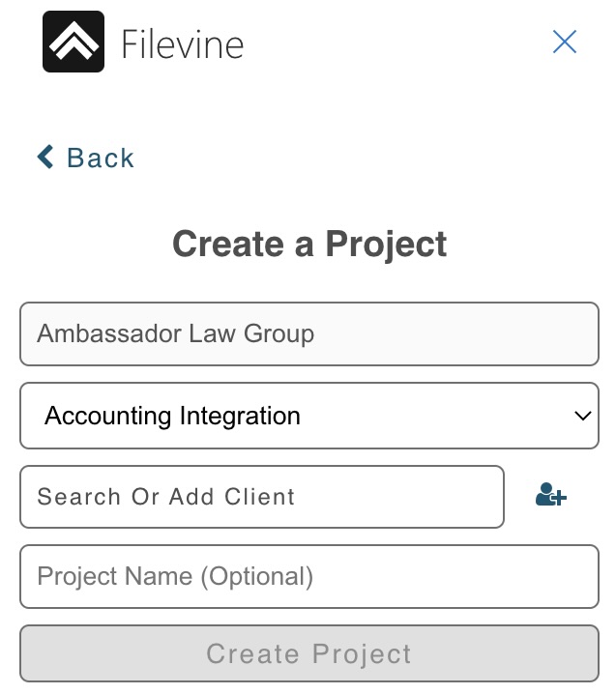Focus the Search Or Add Client field
The image size is (616, 694).
click(262, 497)
